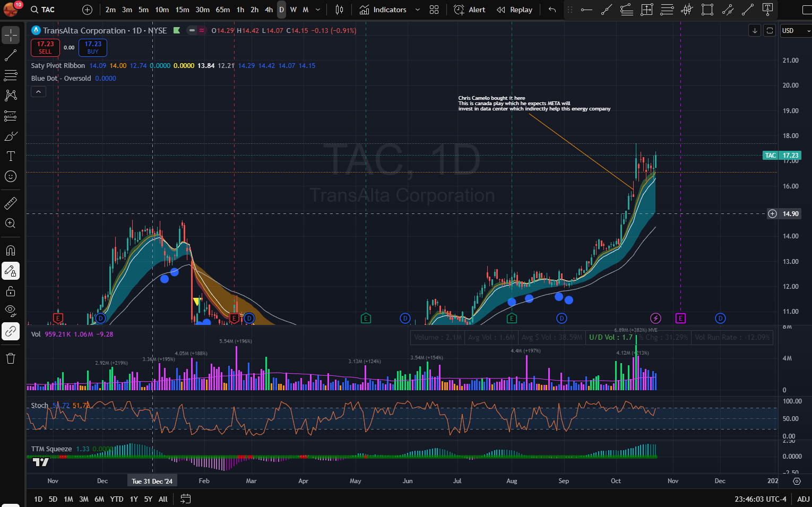Screen dimensions: 812x507
Task: Click the 17.23 SELL button
Action: tap(45, 48)
